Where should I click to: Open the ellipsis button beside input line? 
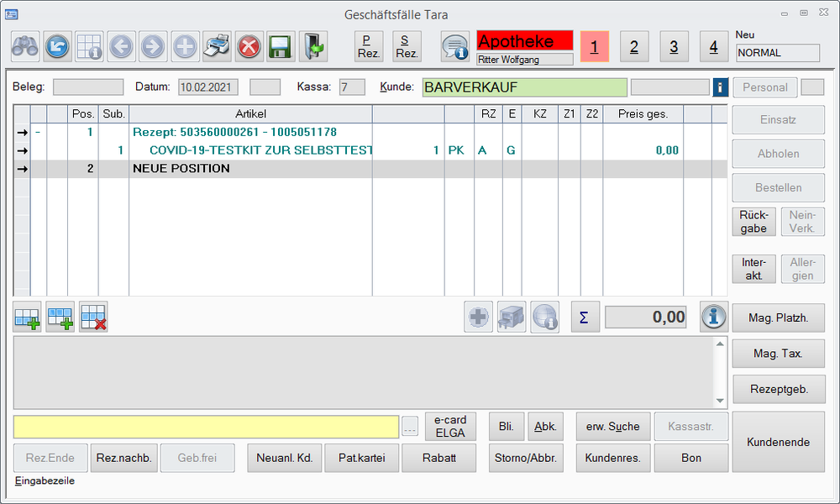click(410, 428)
